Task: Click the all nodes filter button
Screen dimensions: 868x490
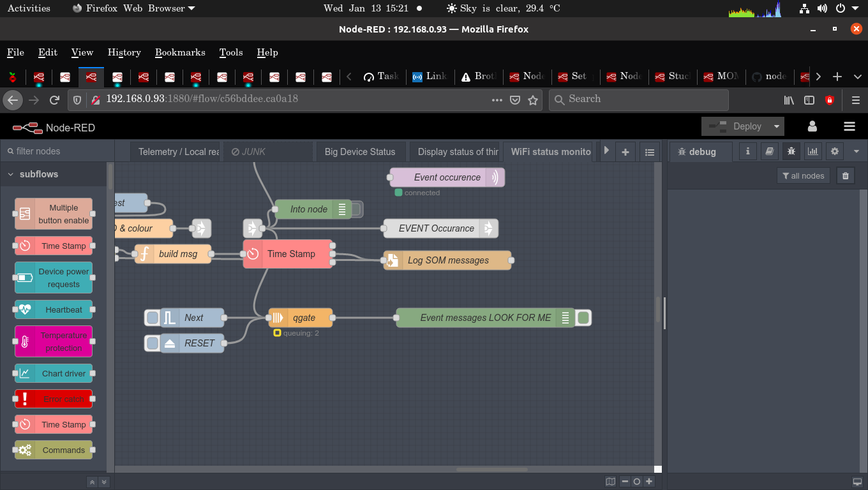Action: pyautogui.click(x=803, y=175)
